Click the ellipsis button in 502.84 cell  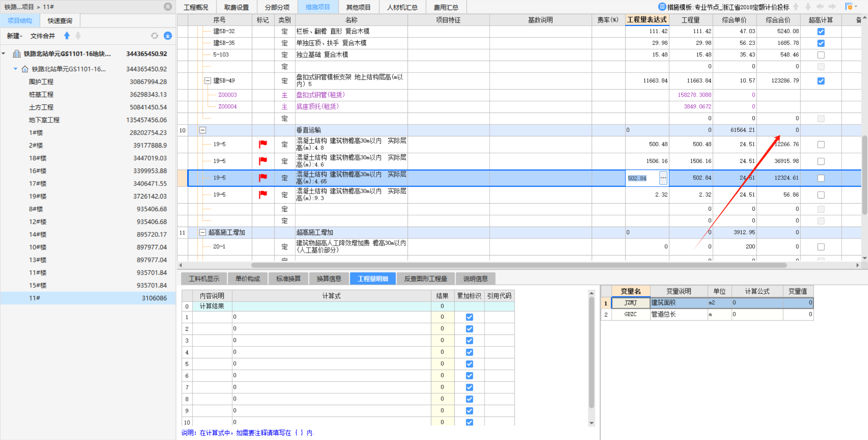click(x=663, y=178)
